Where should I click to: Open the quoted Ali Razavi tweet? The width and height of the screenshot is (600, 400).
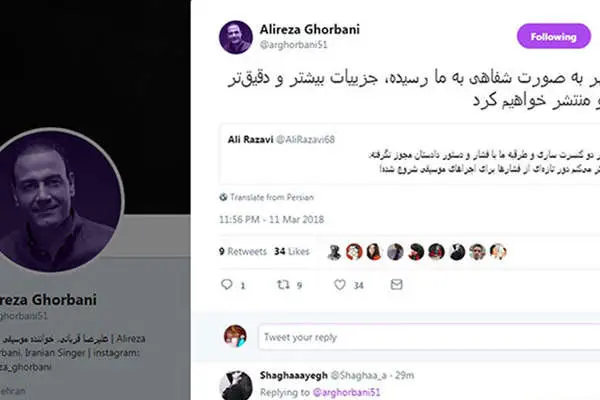click(x=410, y=154)
